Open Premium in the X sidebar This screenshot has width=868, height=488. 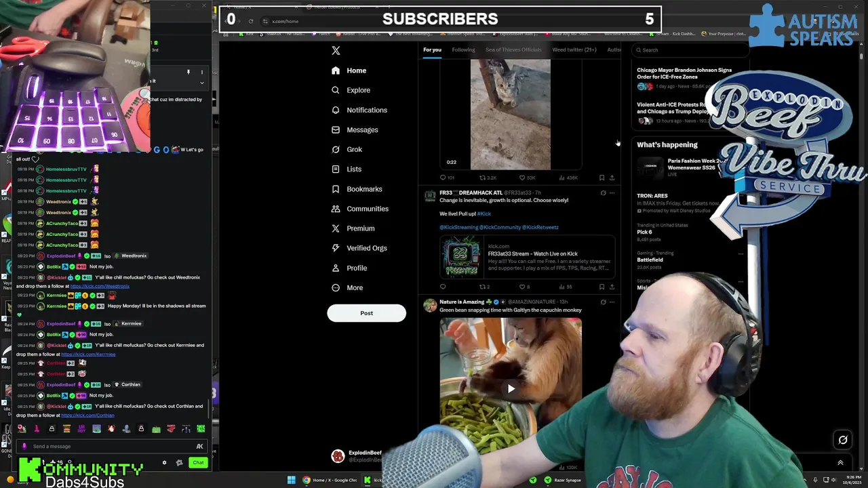click(x=353, y=228)
